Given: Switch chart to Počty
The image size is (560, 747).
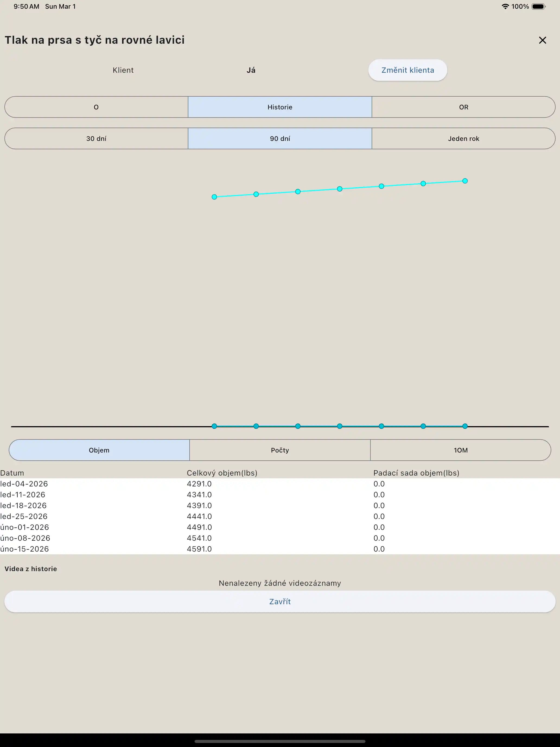Looking at the screenshot, I should (x=280, y=450).
